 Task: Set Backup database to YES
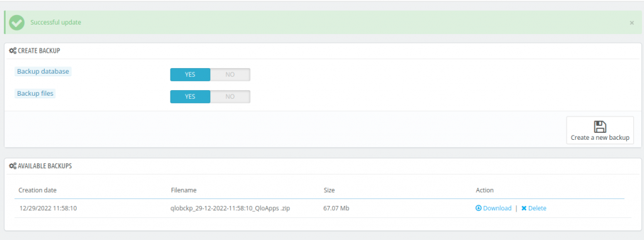click(x=190, y=74)
